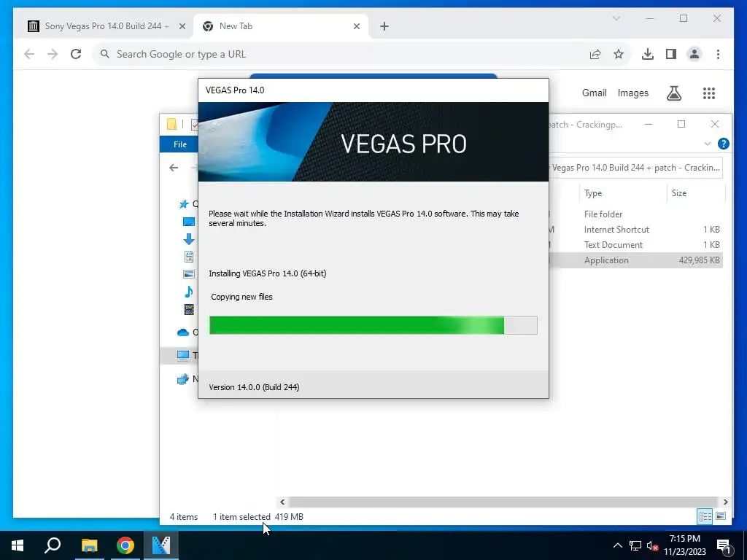The image size is (747, 560).
Task: Switch Explorer to large icons view
Action: [721, 516]
